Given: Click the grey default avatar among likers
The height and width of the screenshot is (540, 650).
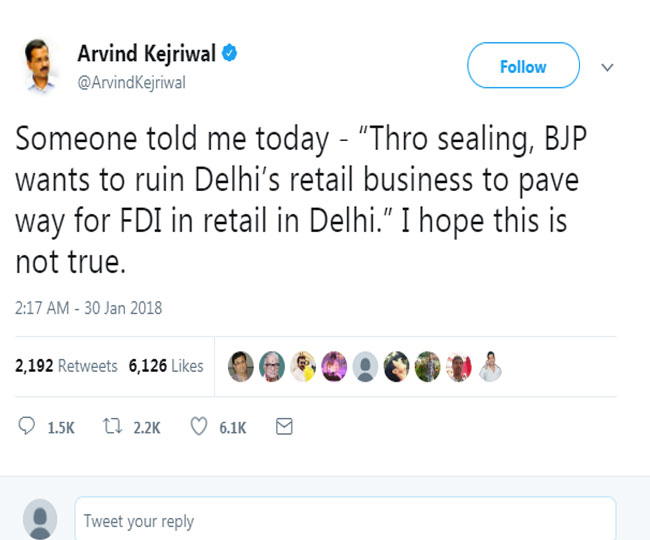Looking at the screenshot, I should tap(366, 367).
